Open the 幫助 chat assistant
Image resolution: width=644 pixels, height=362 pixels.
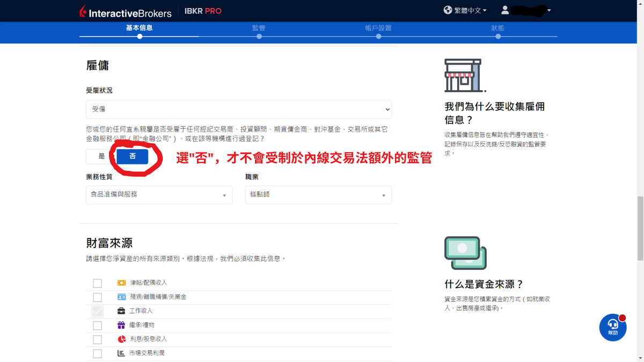[x=612, y=327]
